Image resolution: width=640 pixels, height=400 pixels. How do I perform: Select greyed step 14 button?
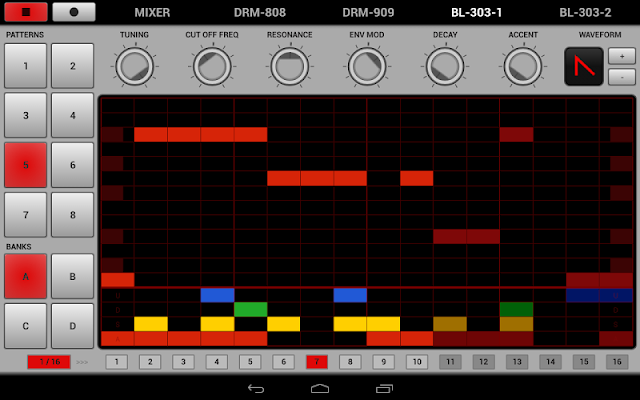click(550, 362)
